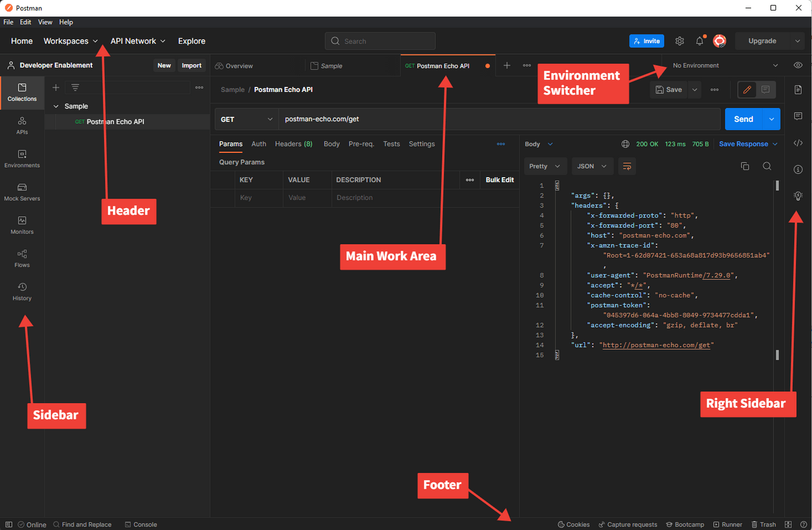The width and height of the screenshot is (812, 530).
Task: Open the No Environment selector
Action: 724,65
